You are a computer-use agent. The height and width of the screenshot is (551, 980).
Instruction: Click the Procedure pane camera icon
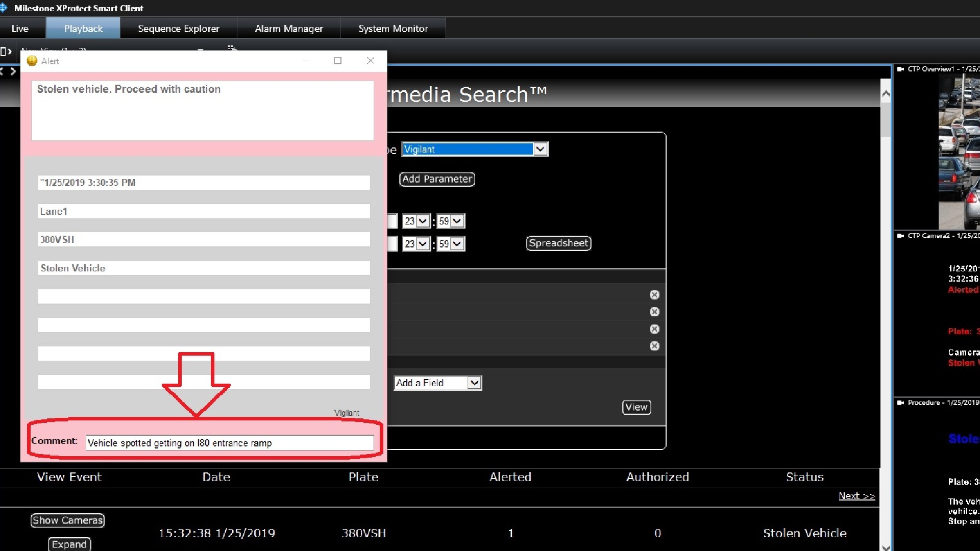point(901,403)
